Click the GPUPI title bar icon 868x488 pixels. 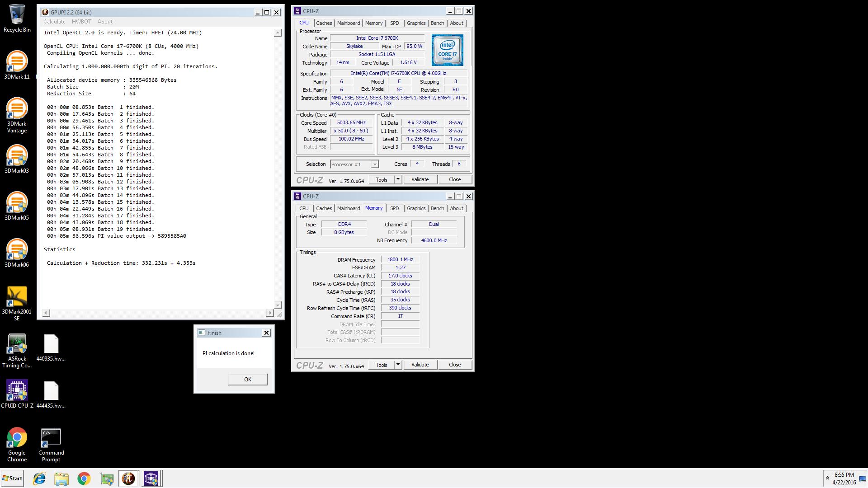pos(45,12)
